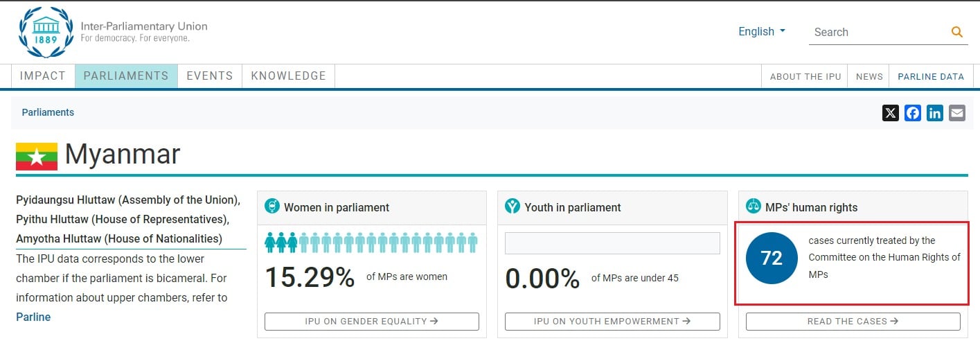This screenshot has width=980, height=359.
Task: Click the youth percentage progress bar
Action: click(x=612, y=243)
